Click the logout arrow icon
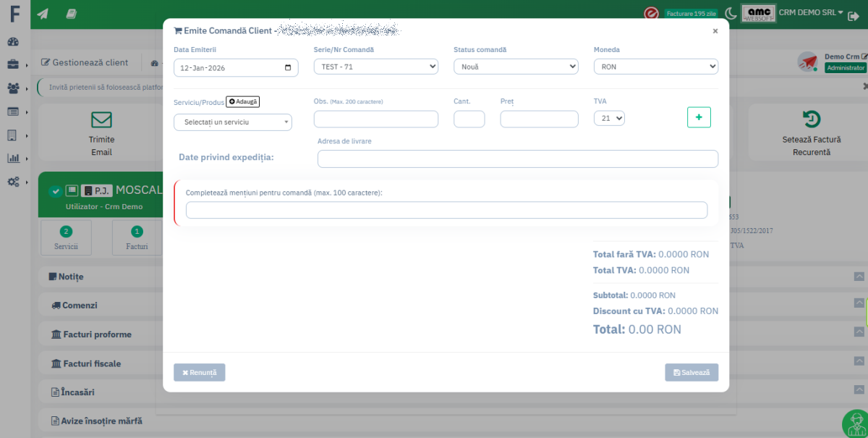This screenshot has height=438, width=868. tap(854, 15)
